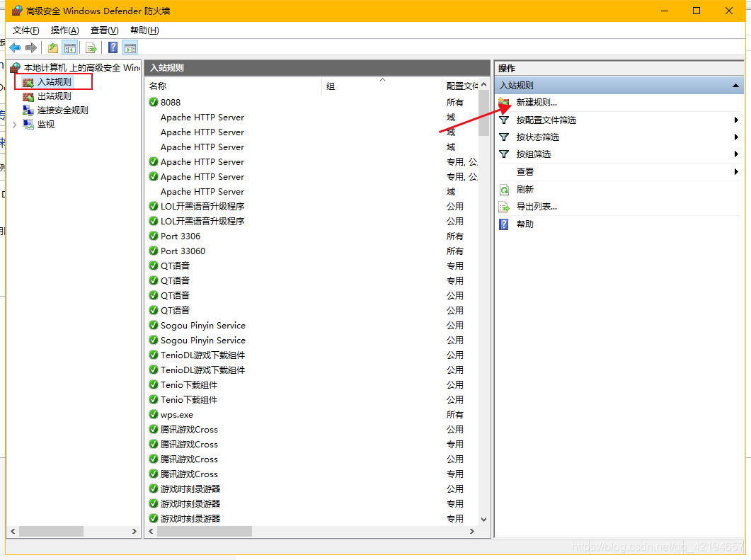751x560 pixels.
Task: Click rules list scroll down arrow
Action: [x=483, y=519]
